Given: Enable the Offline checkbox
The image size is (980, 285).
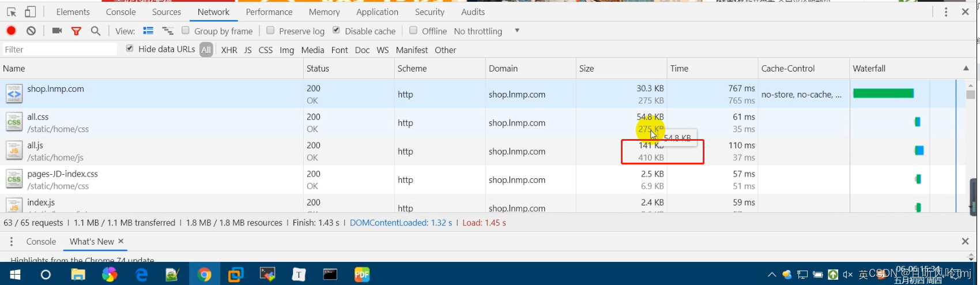Looking at the screenshot, I should coord(413,30).
